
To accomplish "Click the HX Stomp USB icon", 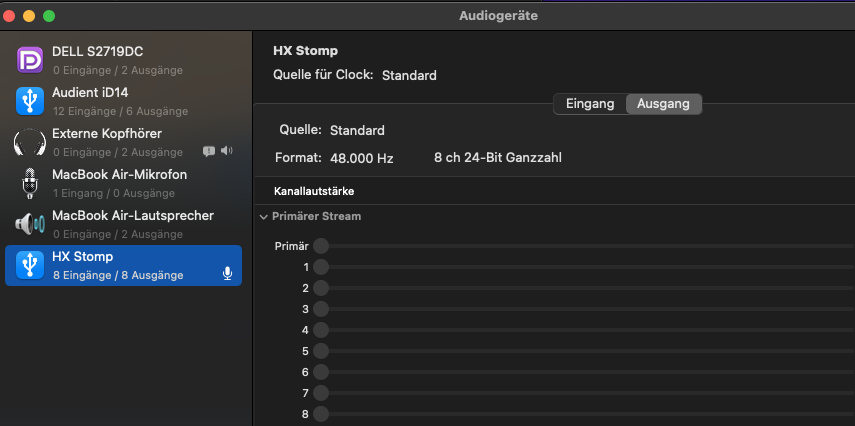I will point(30,265).
